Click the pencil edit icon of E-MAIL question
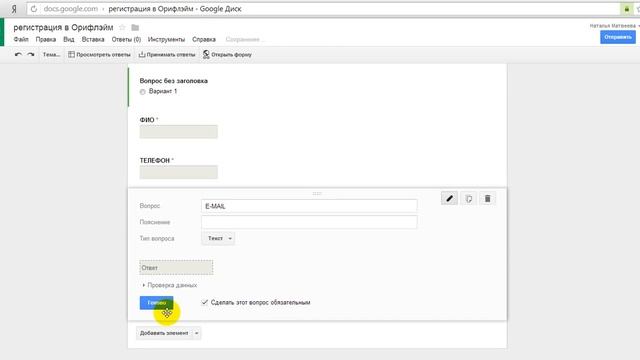The image size is (640, 360). [449, 198]
